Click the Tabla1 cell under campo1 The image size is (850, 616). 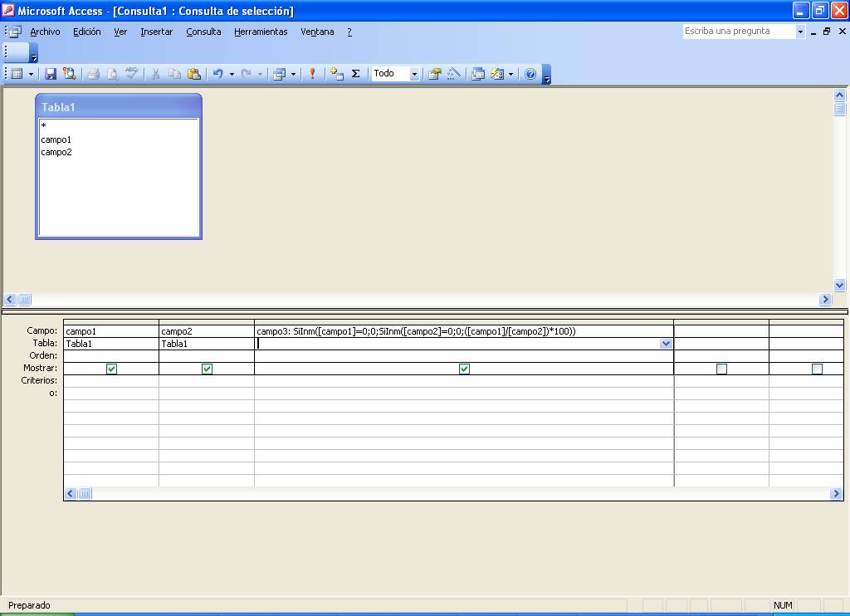(111, 344)
